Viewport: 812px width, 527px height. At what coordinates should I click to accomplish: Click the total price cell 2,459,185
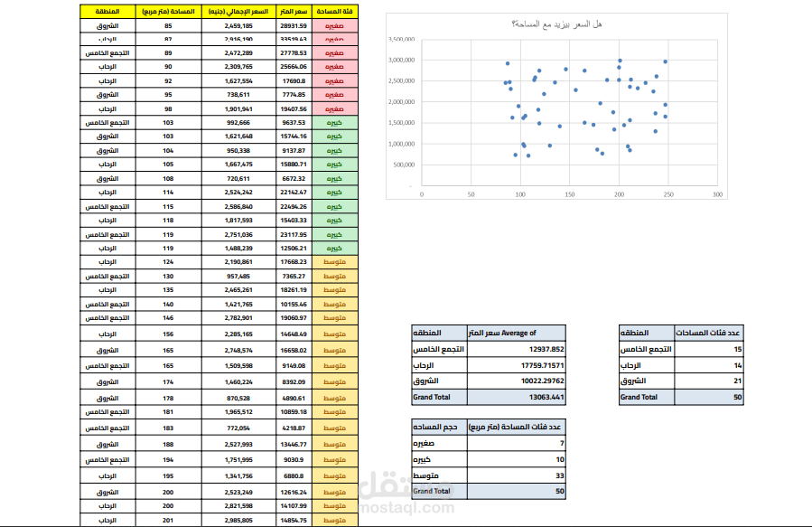point(238,25)
